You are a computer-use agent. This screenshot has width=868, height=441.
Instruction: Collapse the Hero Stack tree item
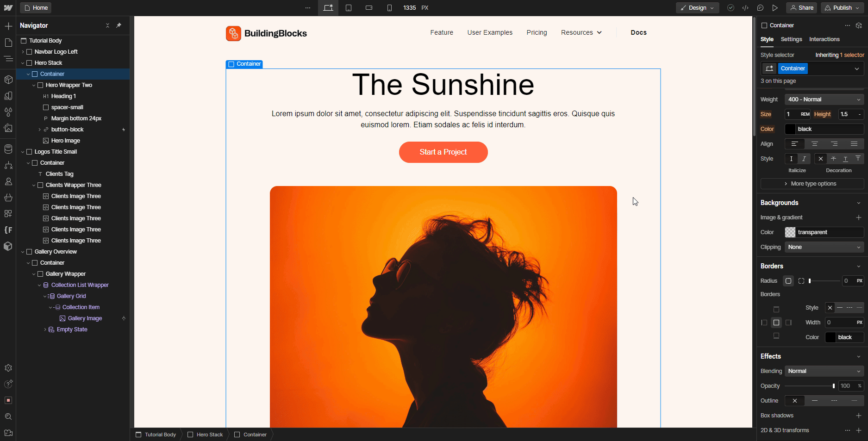(x=23, y=62)
